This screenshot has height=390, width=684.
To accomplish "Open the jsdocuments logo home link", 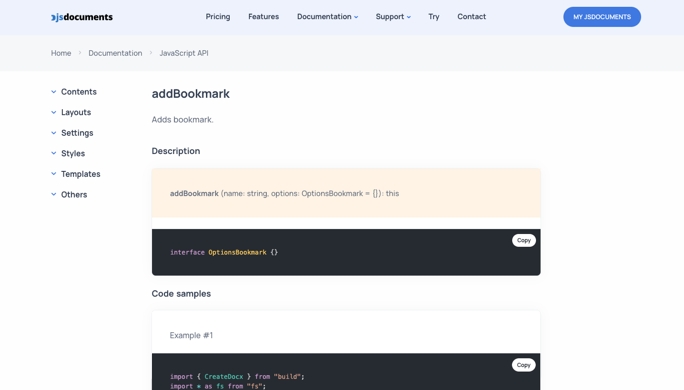I will click(x=82, y=17).
